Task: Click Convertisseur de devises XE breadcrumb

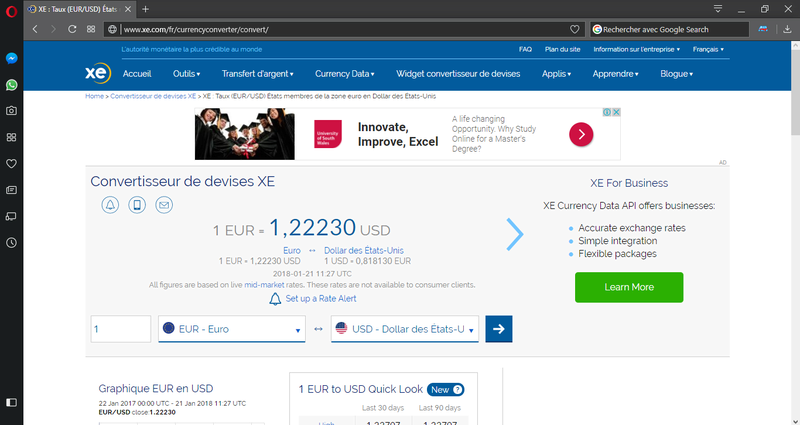Action: coord(153,96)
